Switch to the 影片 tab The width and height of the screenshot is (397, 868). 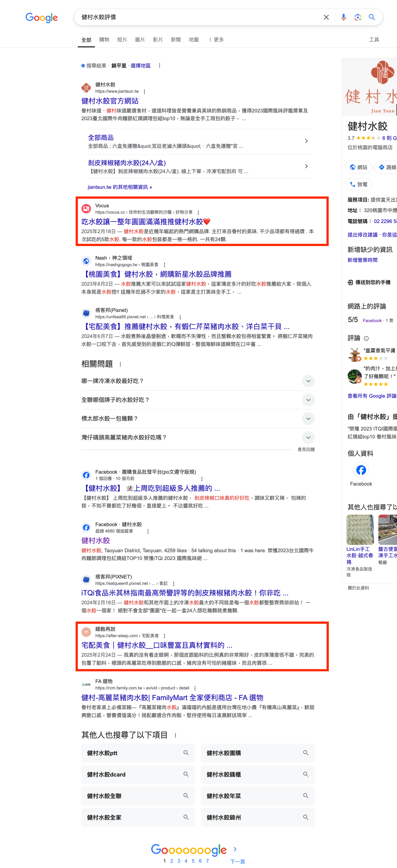click(x=158, y=40)
